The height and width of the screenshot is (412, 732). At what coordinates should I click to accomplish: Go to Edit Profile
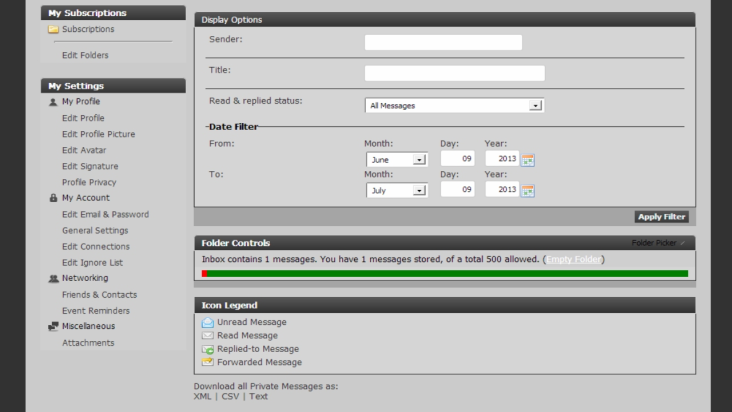[83, 118]
